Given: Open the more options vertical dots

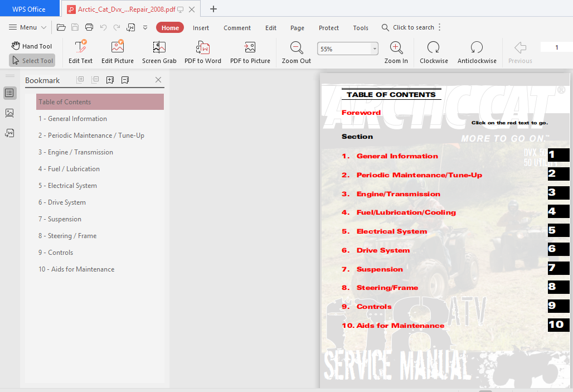Looking at the screenshot, I should pos(440,27).
